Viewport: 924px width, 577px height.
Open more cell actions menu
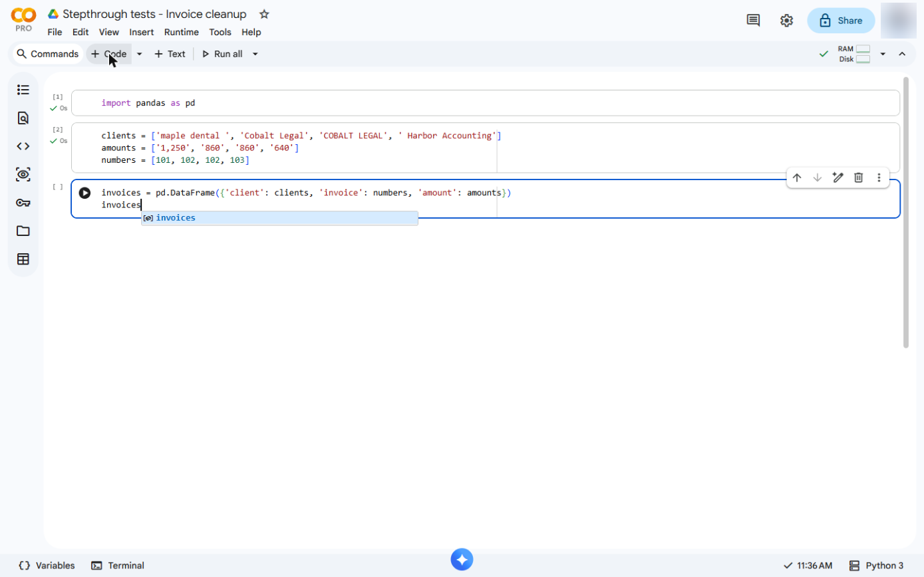879,177
